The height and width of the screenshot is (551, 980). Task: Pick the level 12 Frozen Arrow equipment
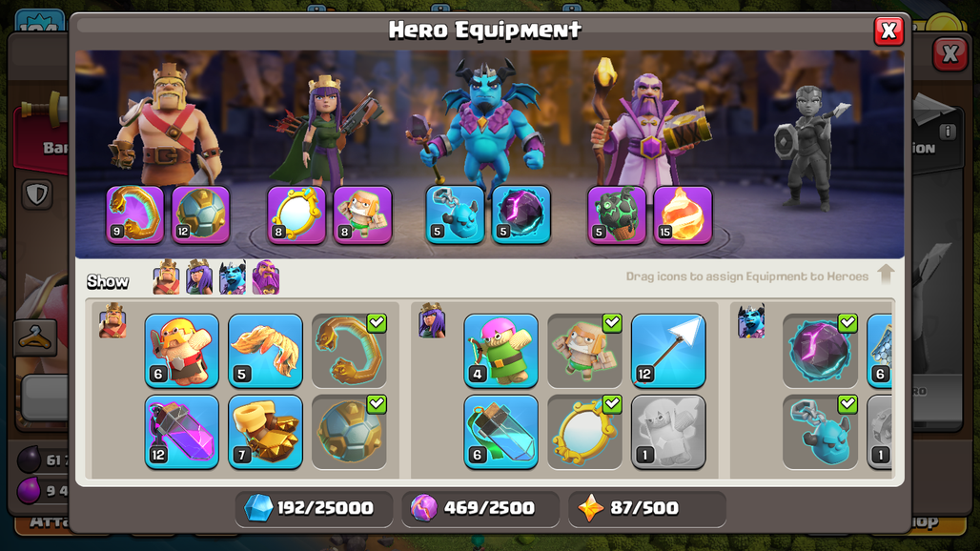(x=668, y=351)
